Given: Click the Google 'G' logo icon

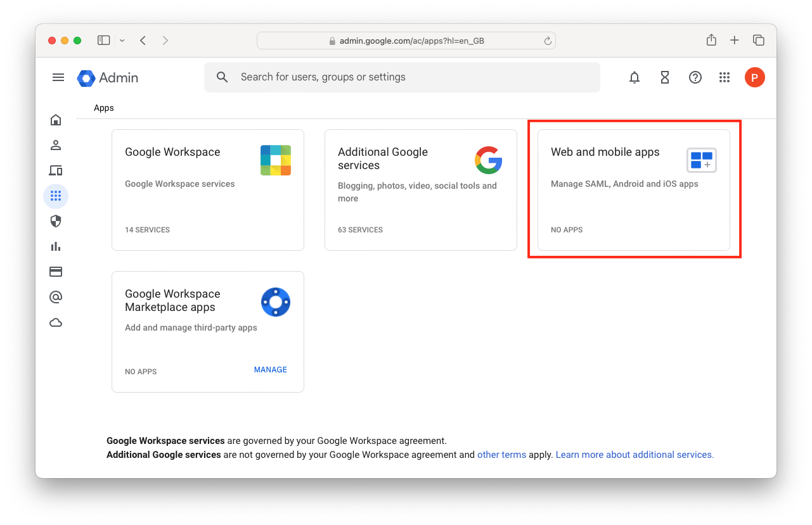Looking at the screenshot, I should 489,160.
